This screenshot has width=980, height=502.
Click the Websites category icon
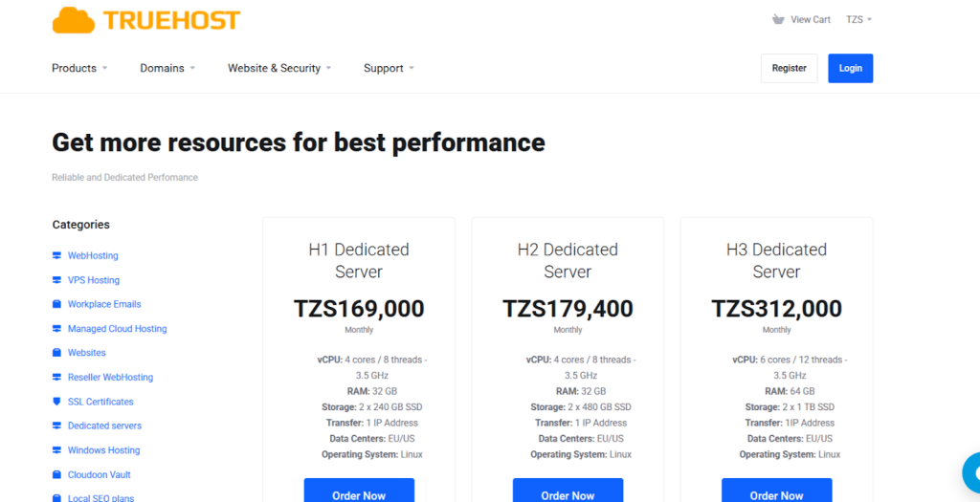[56, 353]
